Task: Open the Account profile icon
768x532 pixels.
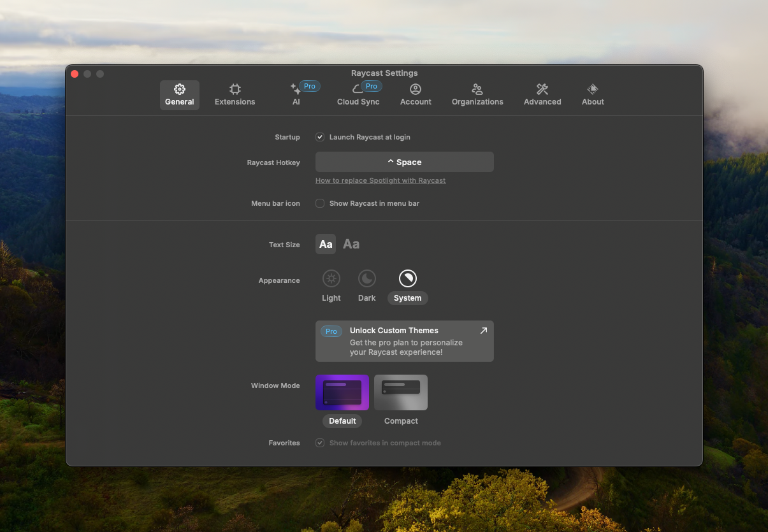Action: coord(416,89)
